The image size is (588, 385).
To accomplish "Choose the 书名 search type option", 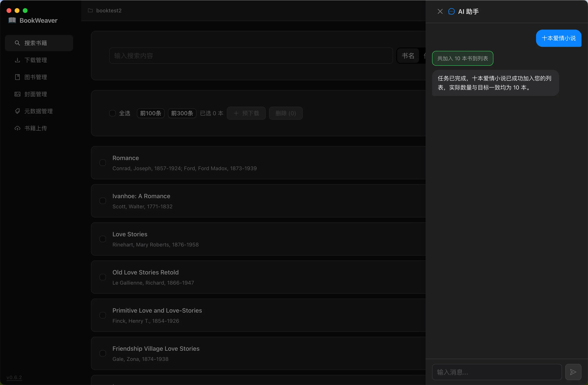I will click(408, 56).
